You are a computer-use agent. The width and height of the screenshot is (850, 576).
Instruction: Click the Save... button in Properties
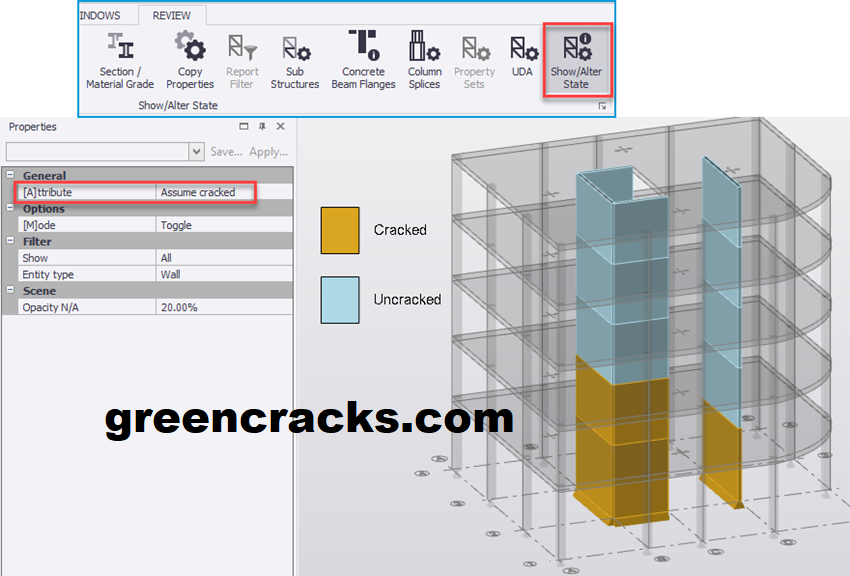(226, 152)
